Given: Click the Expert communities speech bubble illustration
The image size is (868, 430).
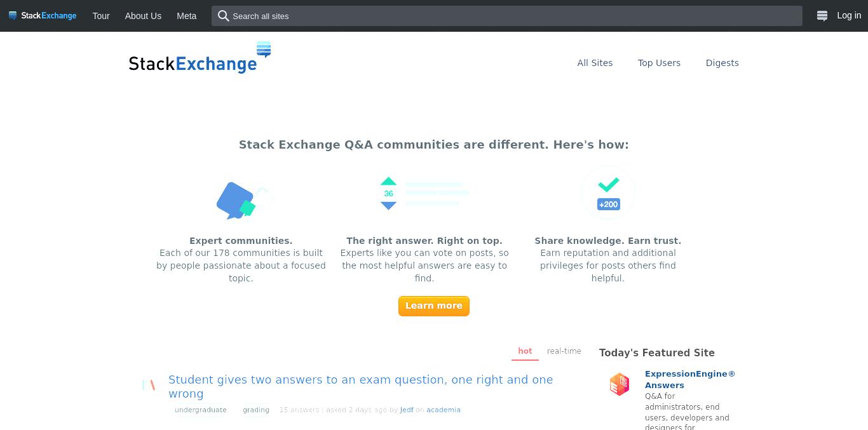Looking at the screenshot, I should pyautogui.click(x=245, y=200).
